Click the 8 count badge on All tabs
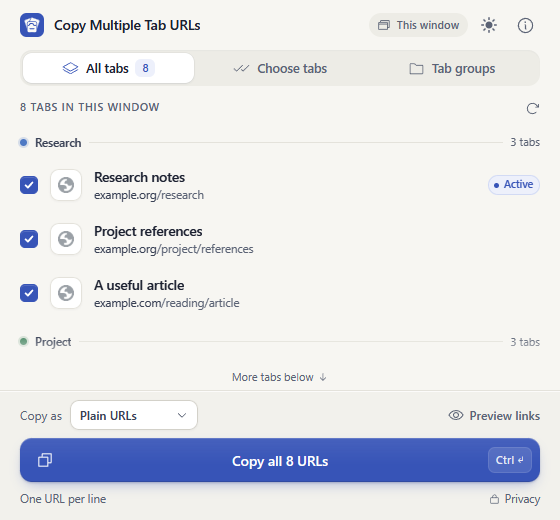 coord(145,68)
